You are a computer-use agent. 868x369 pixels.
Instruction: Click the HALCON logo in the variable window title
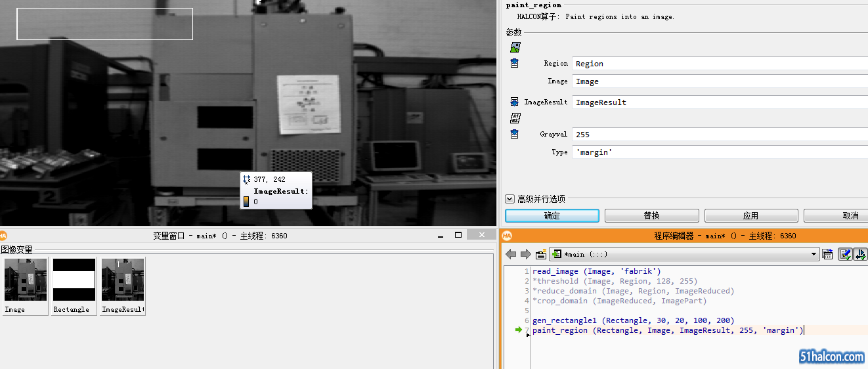point(3,235)
